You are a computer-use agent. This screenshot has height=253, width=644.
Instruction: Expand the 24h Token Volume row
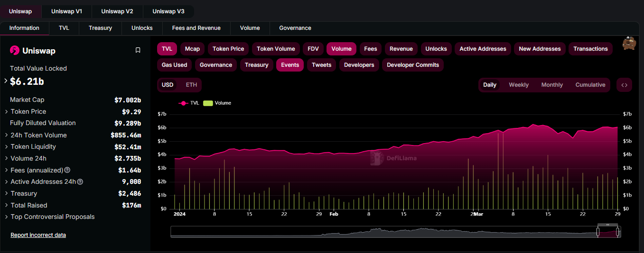point(7,136)
